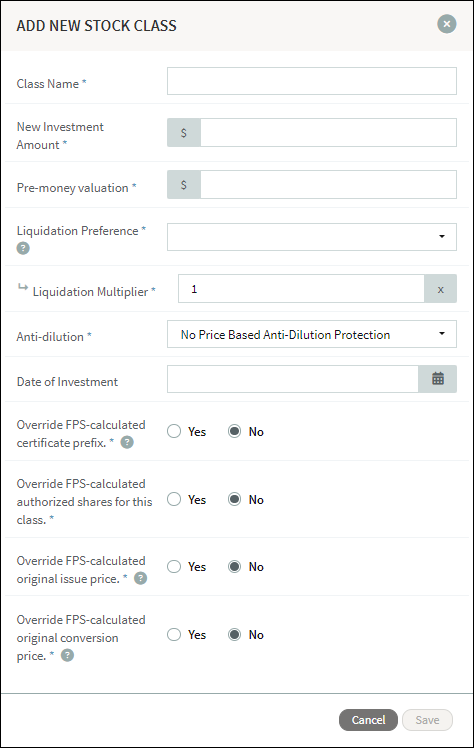This screenshot has height=748, width=474.
Task: Focus the Class Name input field
Action: [x=312, y=81]
